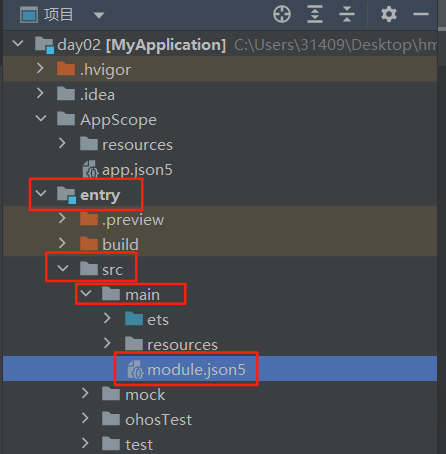
Task: Click the gray .idea folder icon
Action: click(66, 93)
